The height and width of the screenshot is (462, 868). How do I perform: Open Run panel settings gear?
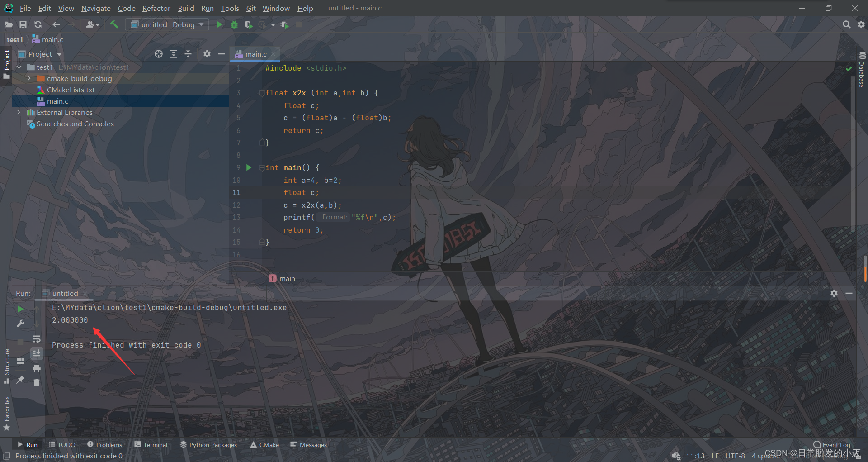coord(834,293)
